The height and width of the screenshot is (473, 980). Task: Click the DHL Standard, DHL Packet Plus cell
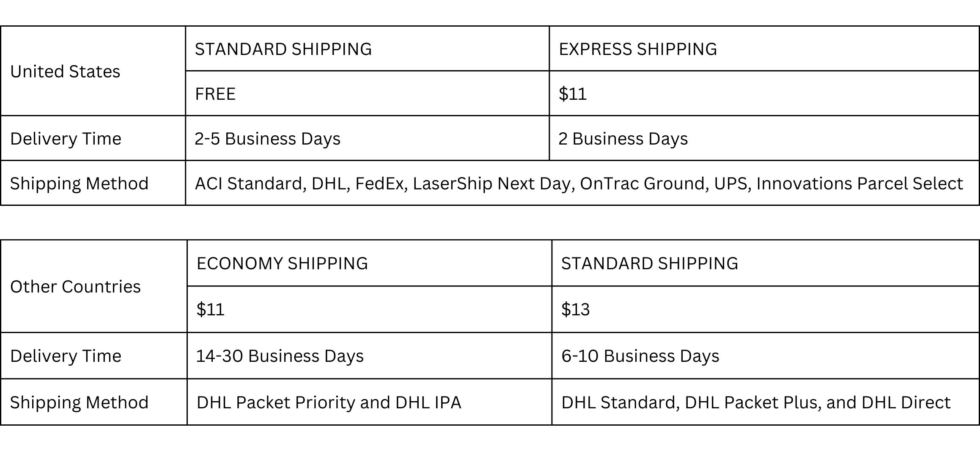pos(755,402)
